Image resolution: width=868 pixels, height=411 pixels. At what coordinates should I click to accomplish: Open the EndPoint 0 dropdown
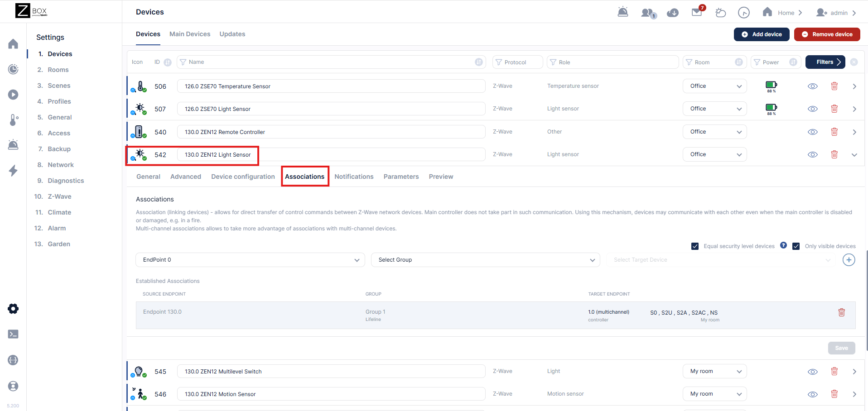[x=250, y=260]
